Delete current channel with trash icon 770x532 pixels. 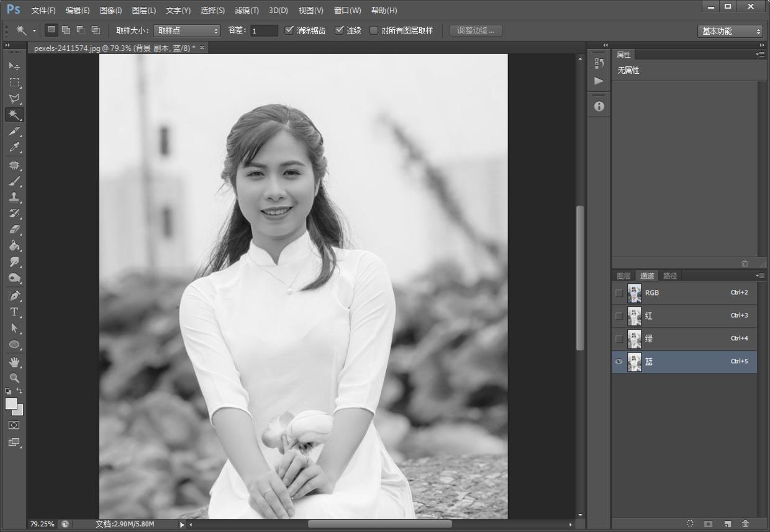(x=745, y=524)
